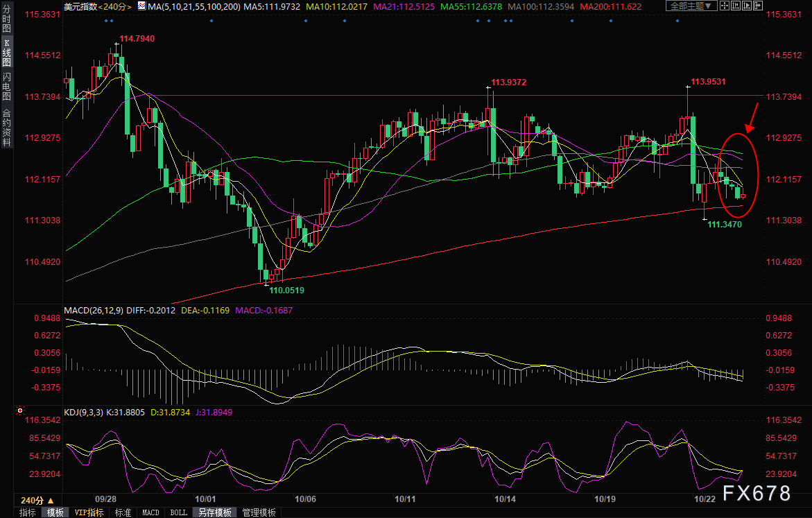Click the panel exit arrow icon
This screenshot has height=518, width=812.
pos(757,6)
